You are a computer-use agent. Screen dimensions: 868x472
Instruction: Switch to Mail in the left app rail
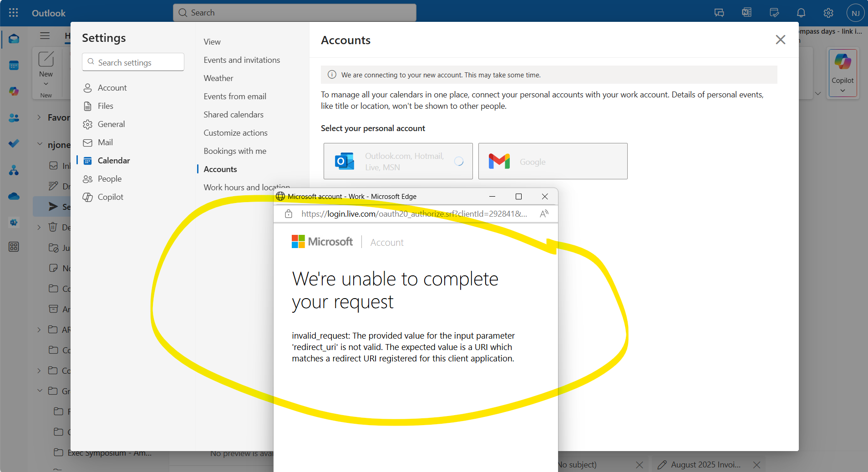coord(14,39)
